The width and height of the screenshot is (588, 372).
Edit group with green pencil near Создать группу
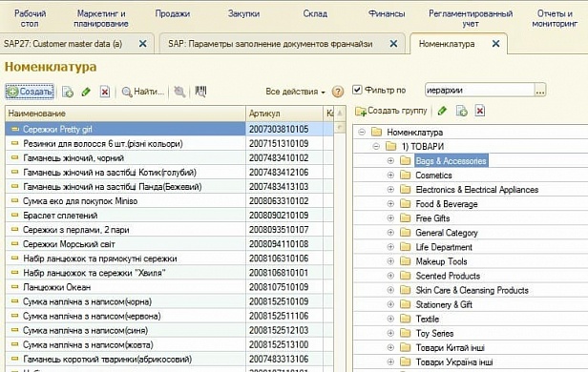442,111
